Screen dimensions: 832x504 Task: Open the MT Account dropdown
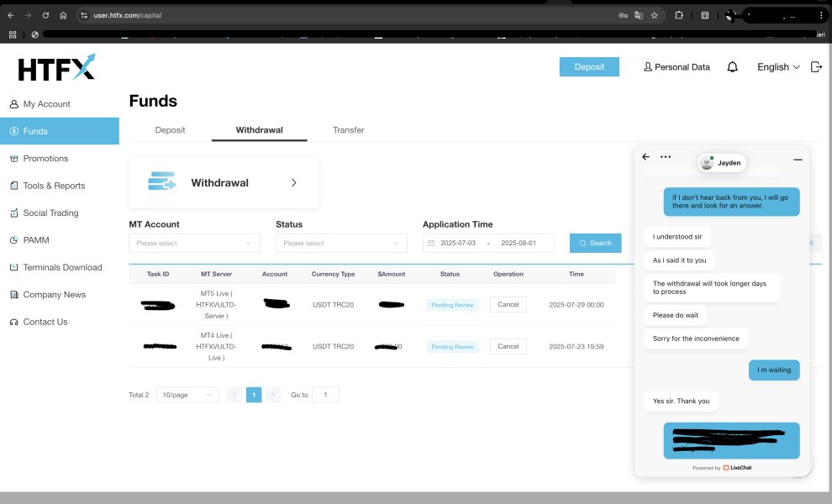(x=194, y=243)
